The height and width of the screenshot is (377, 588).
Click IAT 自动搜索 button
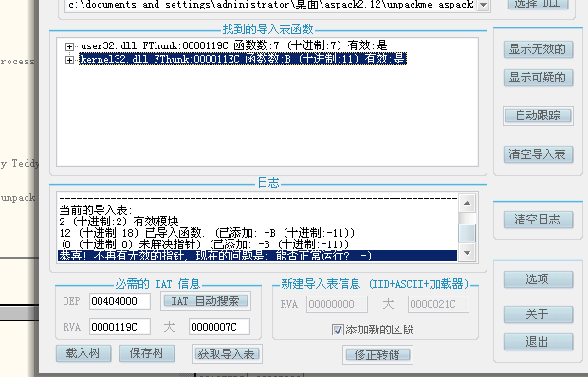(x=206, y=301)
